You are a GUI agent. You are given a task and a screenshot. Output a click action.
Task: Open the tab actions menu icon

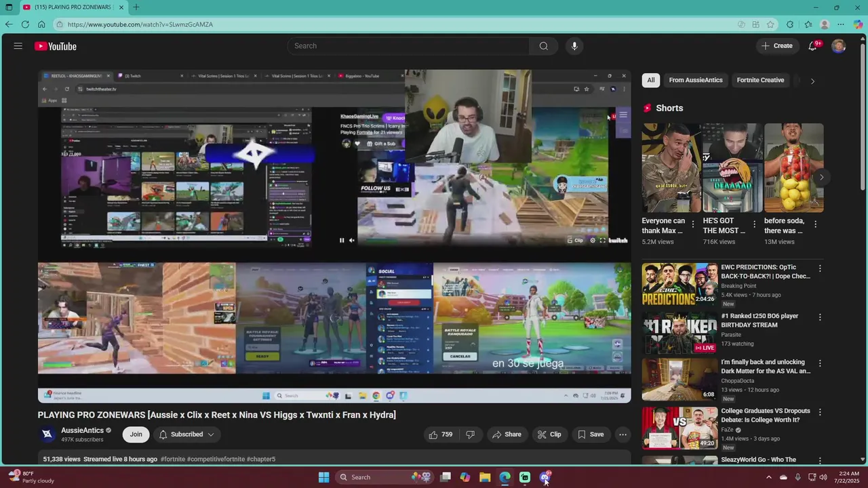tap(9, 7)
